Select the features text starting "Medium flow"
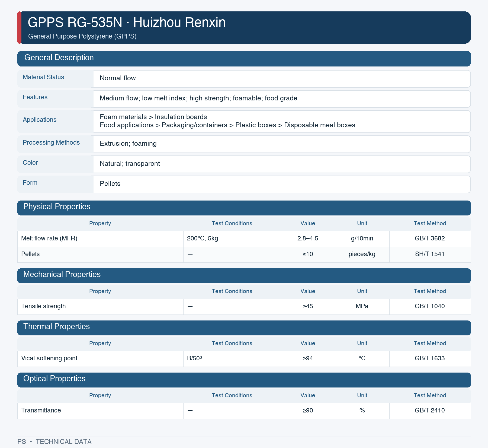Screen dimensions: 488x448 198,98
